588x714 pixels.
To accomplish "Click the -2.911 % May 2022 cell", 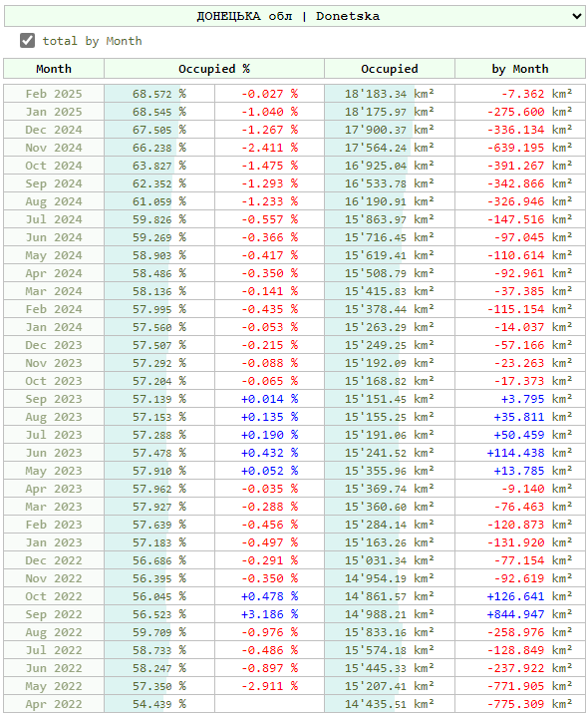I will (x=269, y=686).
